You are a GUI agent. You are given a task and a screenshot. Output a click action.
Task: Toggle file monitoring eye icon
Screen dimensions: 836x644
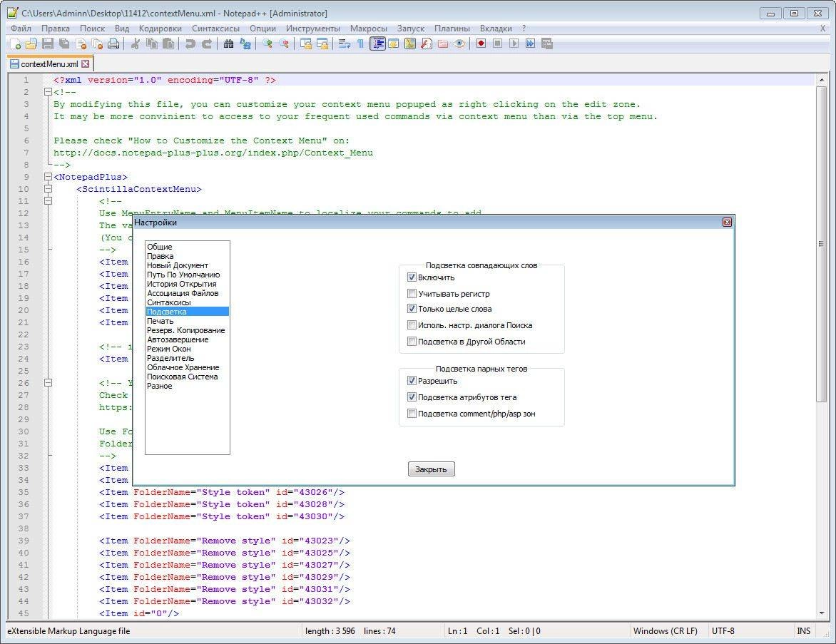459,44
